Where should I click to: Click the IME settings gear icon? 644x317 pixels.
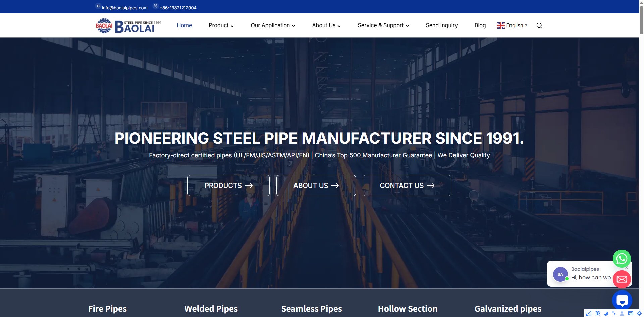point(639,313)
